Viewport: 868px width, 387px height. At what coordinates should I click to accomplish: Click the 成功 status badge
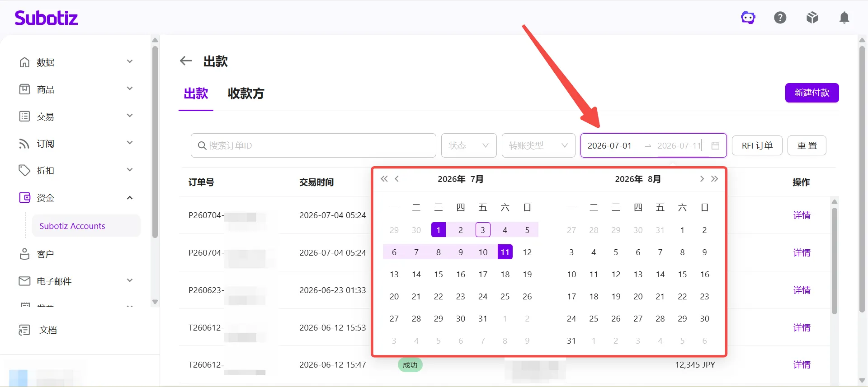pyautogui.click(x=410, y=365)
